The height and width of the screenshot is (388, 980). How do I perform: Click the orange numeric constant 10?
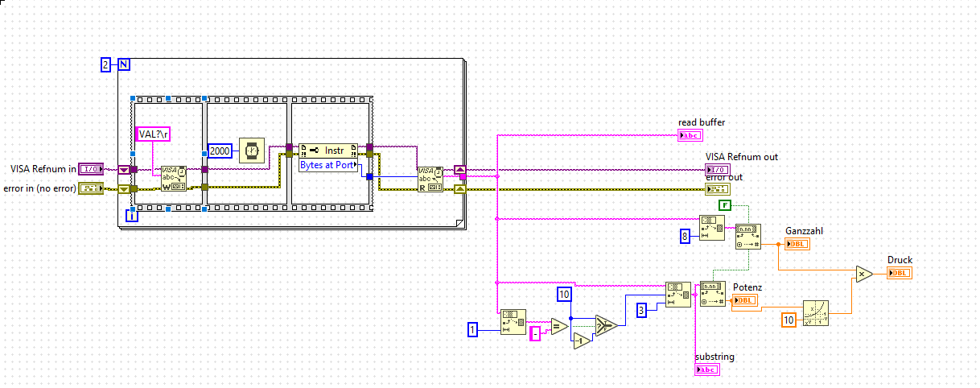pos(789,320)
